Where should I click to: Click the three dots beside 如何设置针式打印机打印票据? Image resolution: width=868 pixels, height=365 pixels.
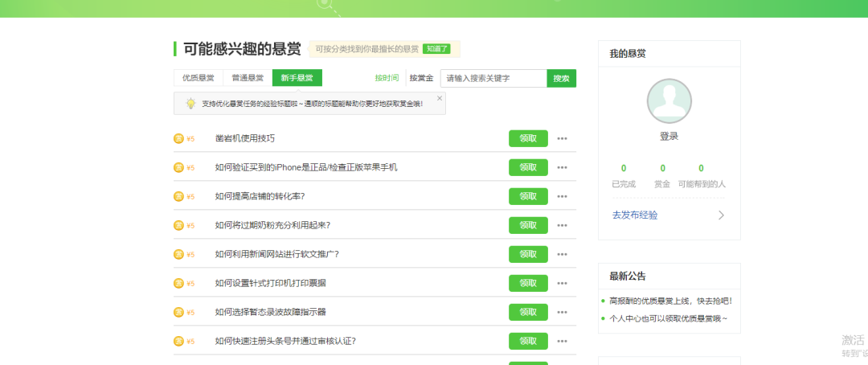(563, 283)
